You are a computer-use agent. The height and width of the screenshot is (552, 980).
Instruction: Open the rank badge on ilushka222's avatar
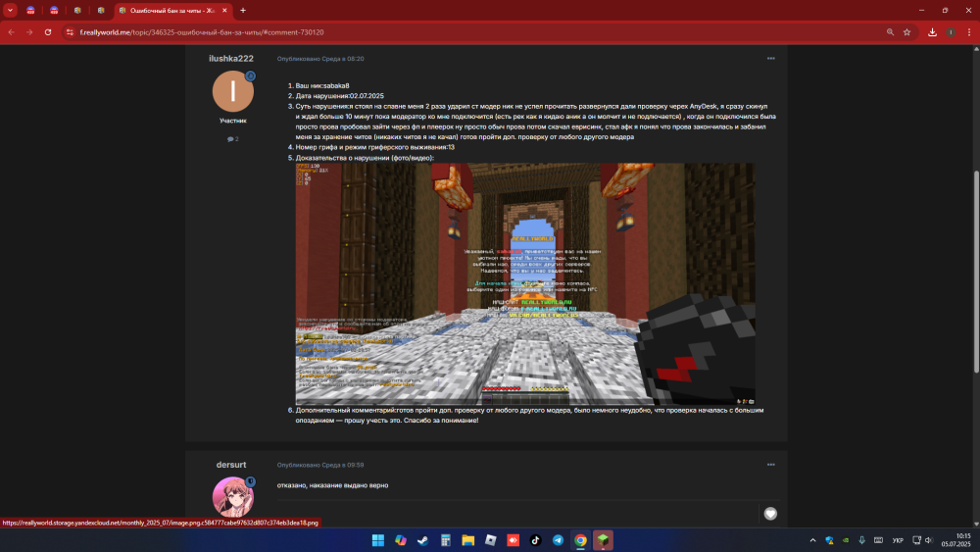pyautogui.click(x=250, y=75)
